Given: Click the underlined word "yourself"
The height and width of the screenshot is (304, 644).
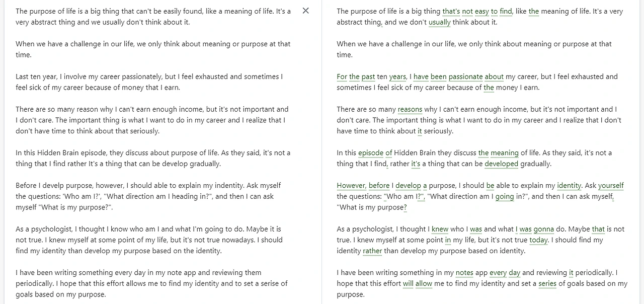Looking at the screenshot, I should point(611,186).
